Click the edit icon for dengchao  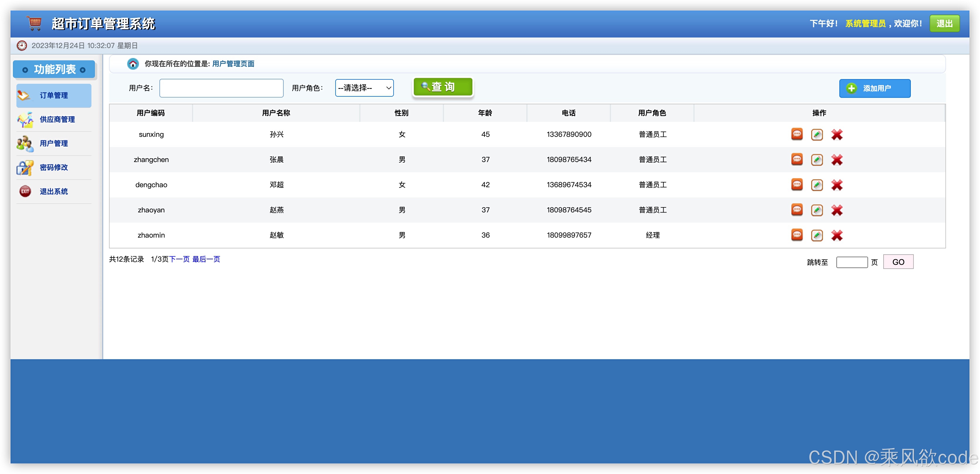(816, 185)
